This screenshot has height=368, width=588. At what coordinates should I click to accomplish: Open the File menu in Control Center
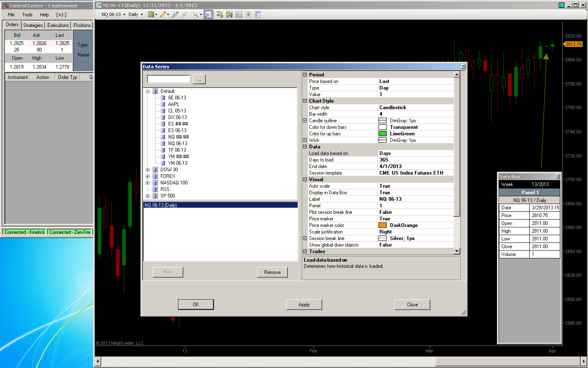[x=11, y=15]
